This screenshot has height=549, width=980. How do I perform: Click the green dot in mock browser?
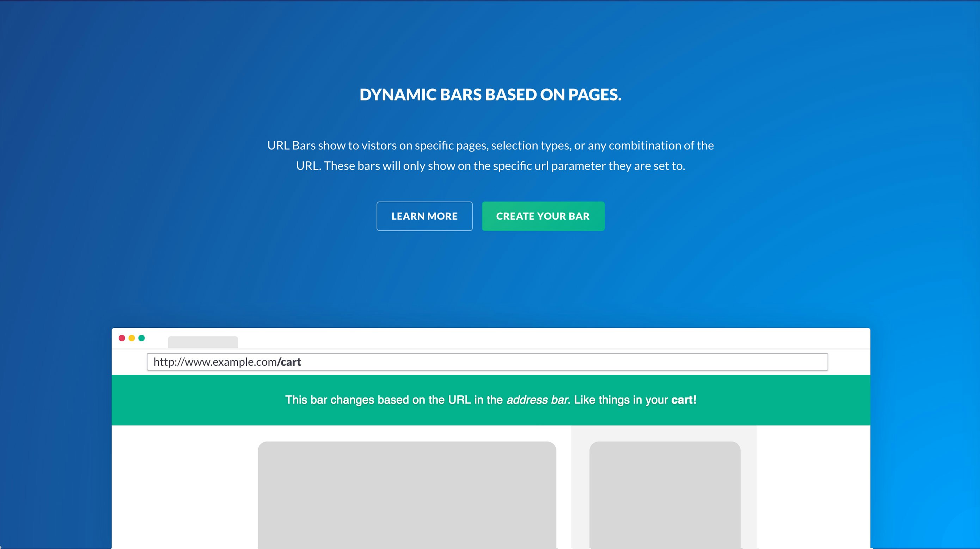pos(141,338)
